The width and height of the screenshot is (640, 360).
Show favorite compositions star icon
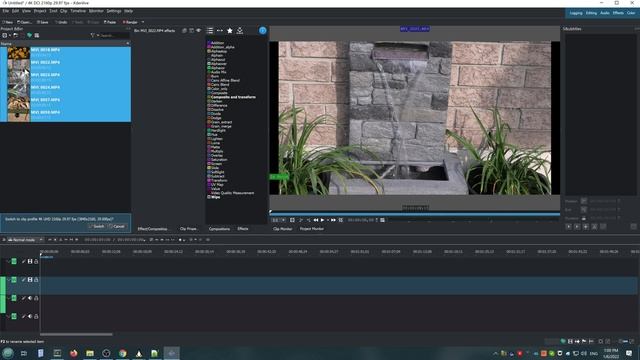click(x=230, y=31)
